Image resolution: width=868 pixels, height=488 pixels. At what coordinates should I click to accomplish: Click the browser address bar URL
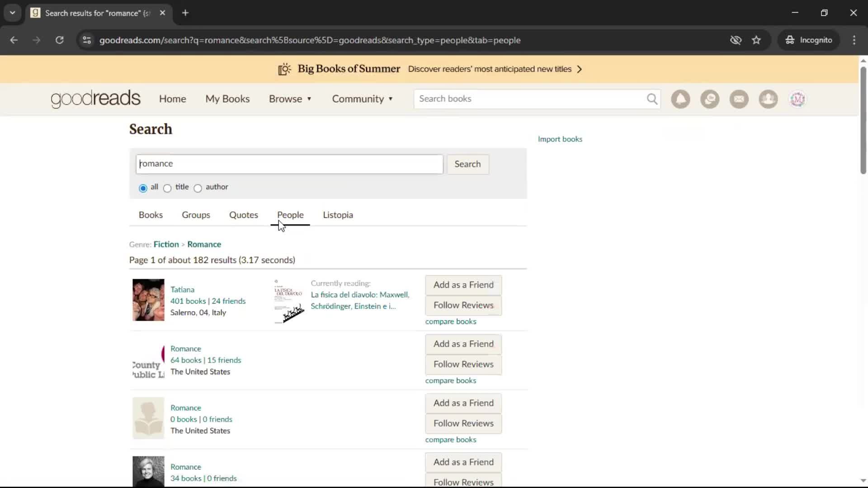point(310,40)
